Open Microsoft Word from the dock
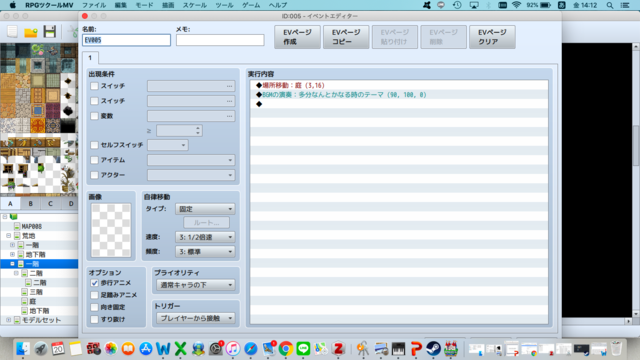640x360 pixels. [x=163, y=349]
